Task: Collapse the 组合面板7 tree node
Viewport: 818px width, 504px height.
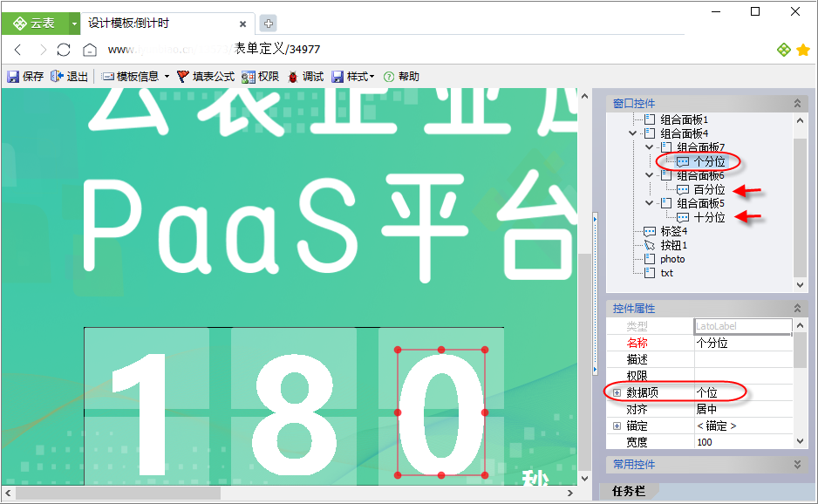Action: pyautogui.click(x=650, y=147)
